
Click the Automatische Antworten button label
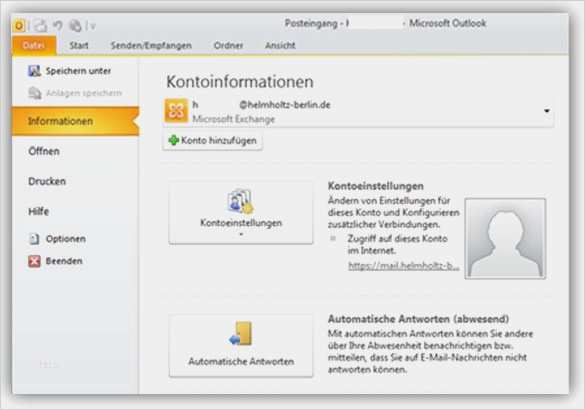(241, 362)
